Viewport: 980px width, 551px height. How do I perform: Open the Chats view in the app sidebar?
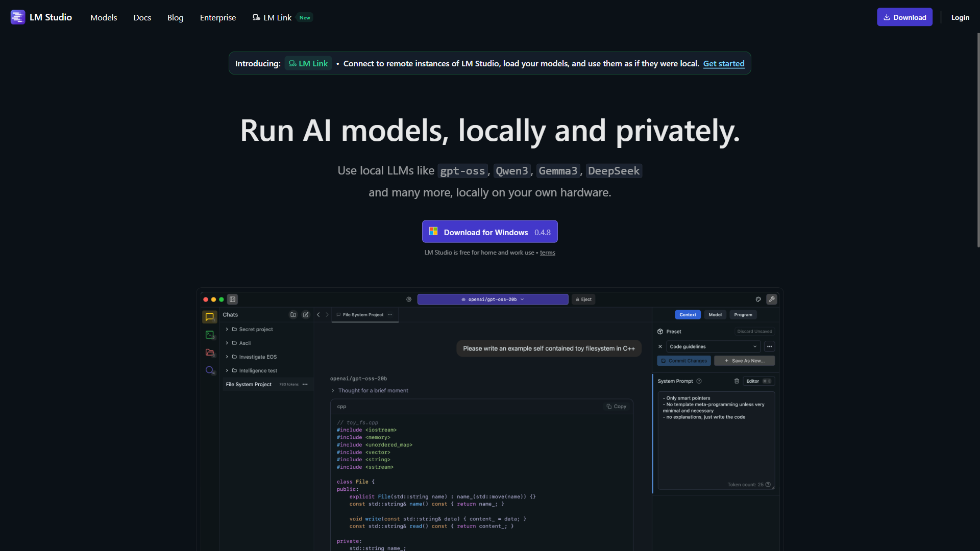209,317
